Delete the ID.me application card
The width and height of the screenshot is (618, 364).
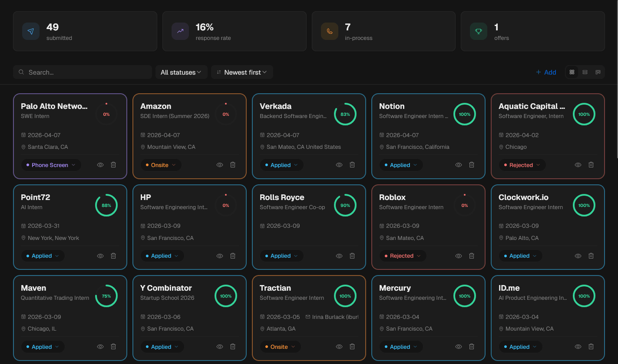pyautogui.click(x=591, y=347)
